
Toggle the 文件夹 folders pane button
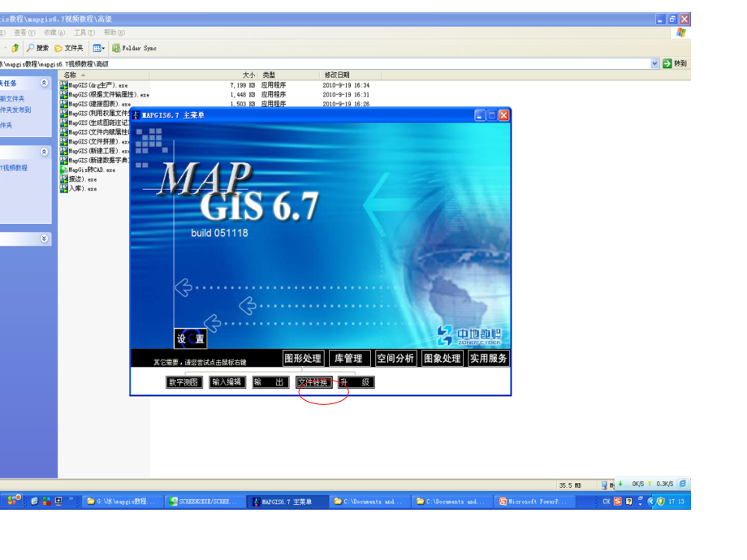69,48
